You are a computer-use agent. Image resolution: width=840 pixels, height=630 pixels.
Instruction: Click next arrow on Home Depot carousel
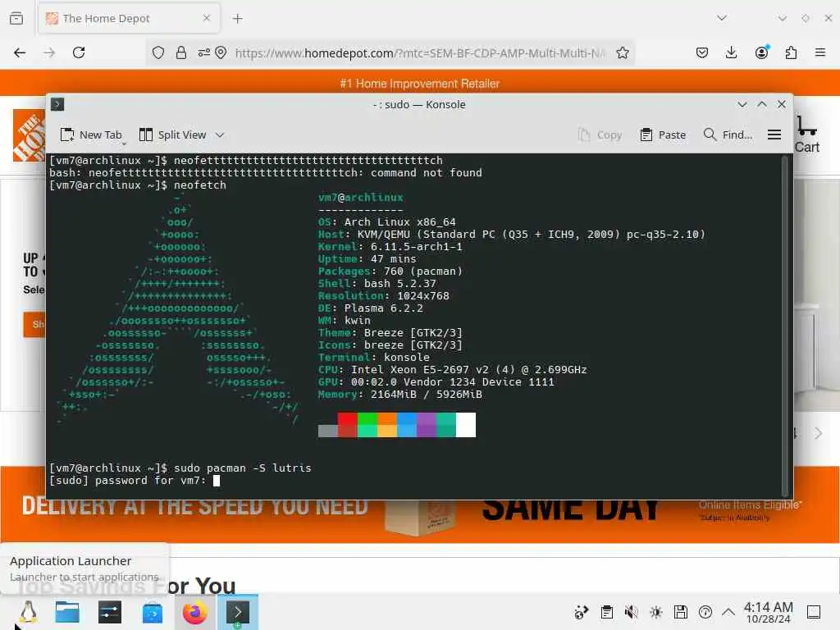tap(818, 433)
